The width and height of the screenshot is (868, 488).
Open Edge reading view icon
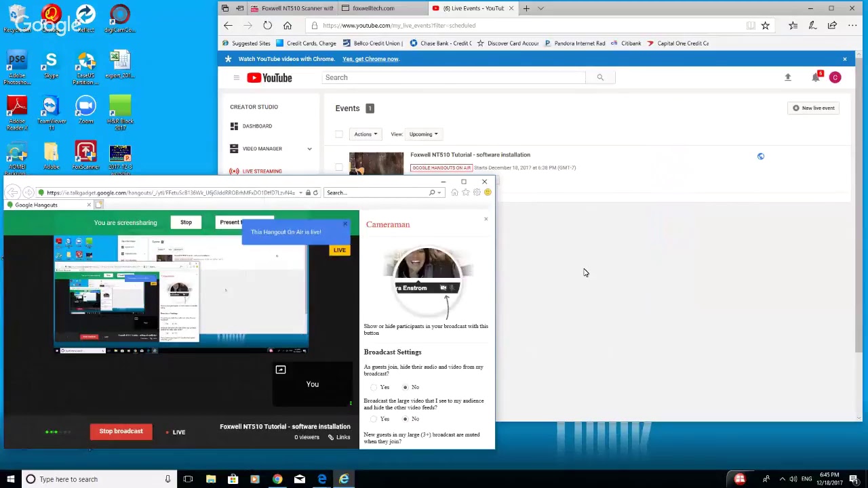751,26
